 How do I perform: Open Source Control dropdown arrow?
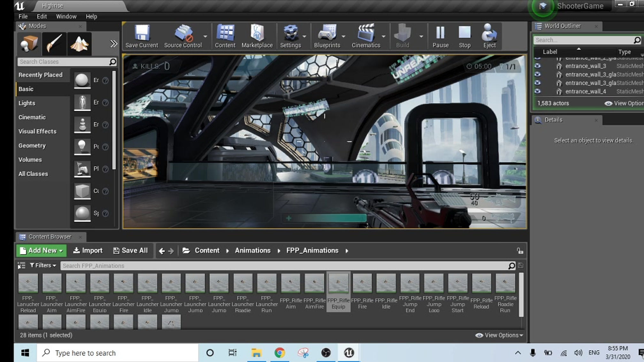(205, 36)
